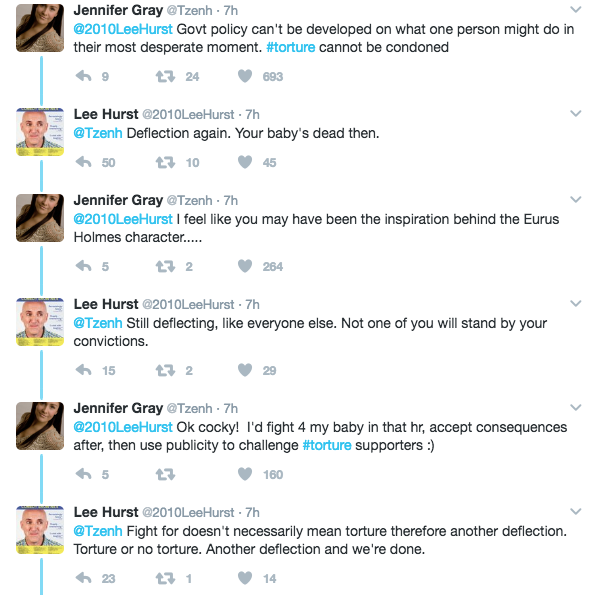Open Jennifer Gray's avatar on the 'Ok cocky!' tweet
The image size is (610, 595).
(x=40, y=426)
